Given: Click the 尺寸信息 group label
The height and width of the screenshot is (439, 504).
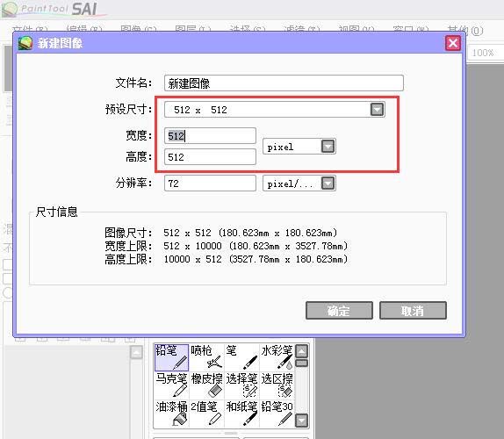Looking at the screenshot, I should [56, 212].
